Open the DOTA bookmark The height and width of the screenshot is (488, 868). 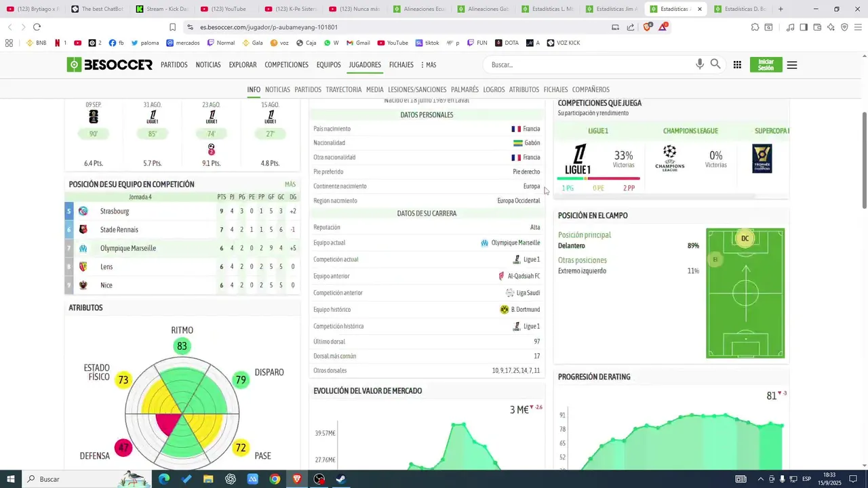click(x=507, y=43)
